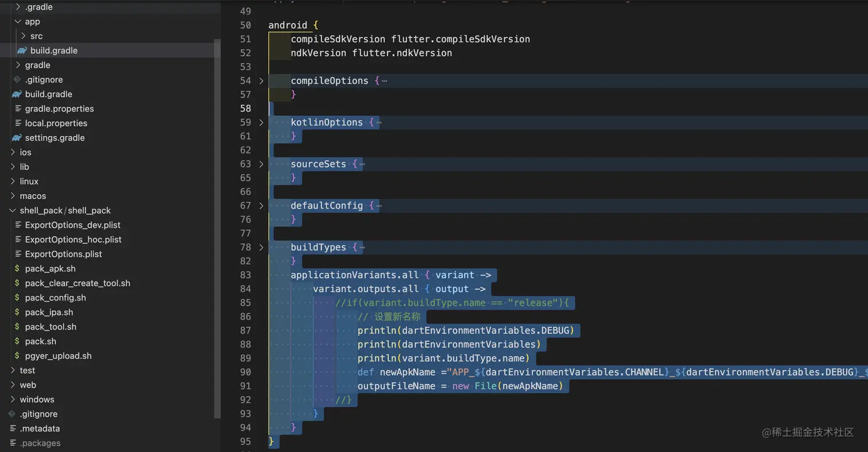Click the file icon beside .packages
This screenshot has width=868, height=452.
(12, 443)
